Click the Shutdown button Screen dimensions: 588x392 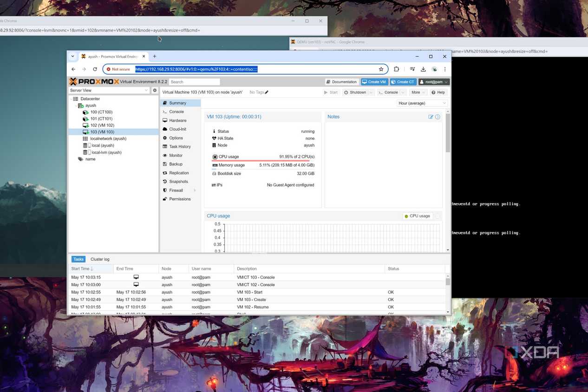coord(355,92)
